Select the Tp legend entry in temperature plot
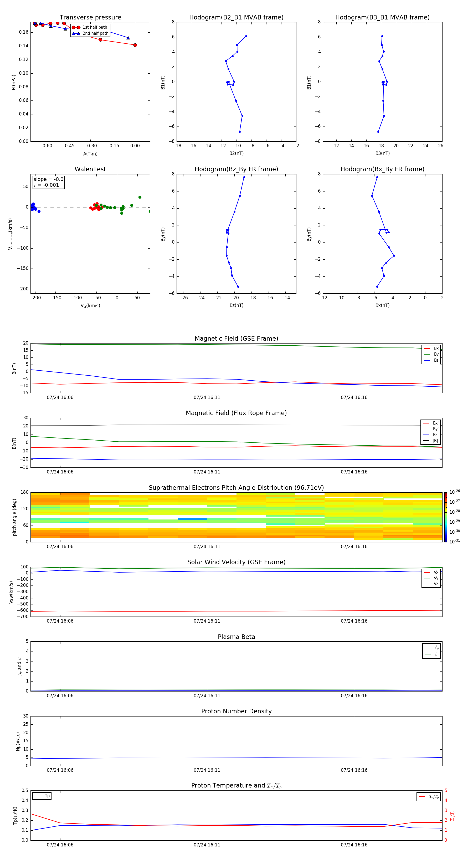 (42, 796)
